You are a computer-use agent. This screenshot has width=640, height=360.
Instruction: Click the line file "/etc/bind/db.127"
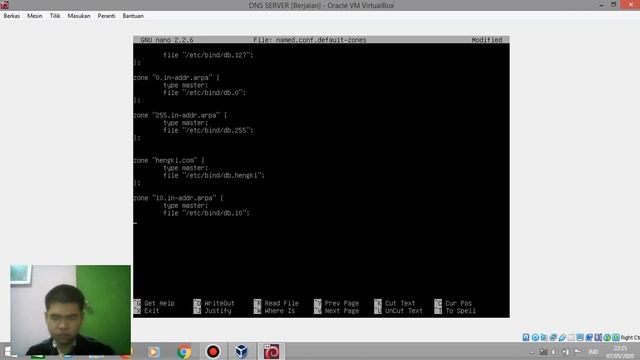(208, 55)
